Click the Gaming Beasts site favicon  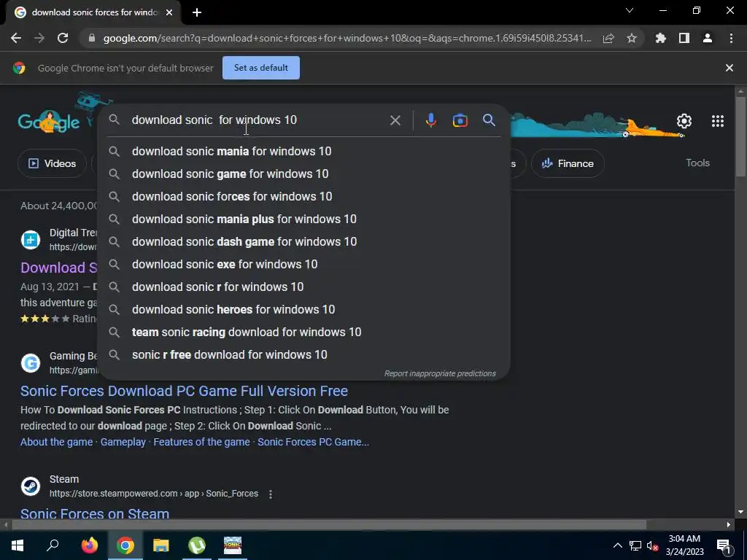tap(31, 363)
